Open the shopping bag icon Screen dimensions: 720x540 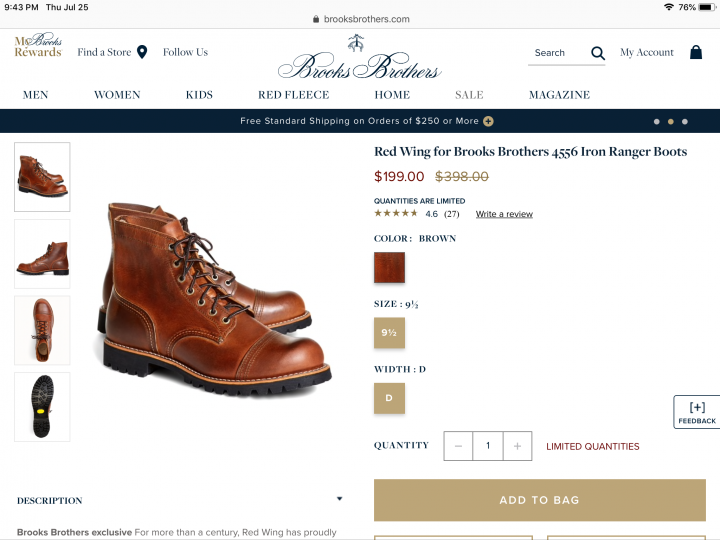tap(696, 52)
